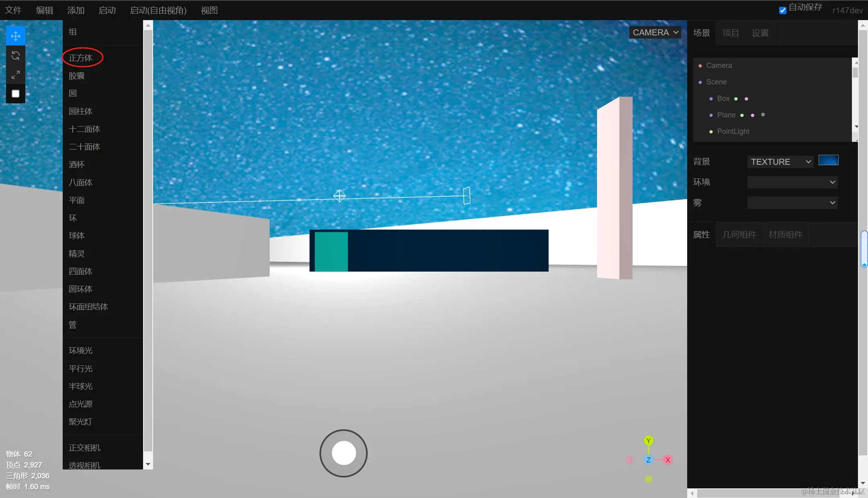Click the X axis on viewport gizmo
The height and width of the screenshot is (498, 868).
point(667,460)
